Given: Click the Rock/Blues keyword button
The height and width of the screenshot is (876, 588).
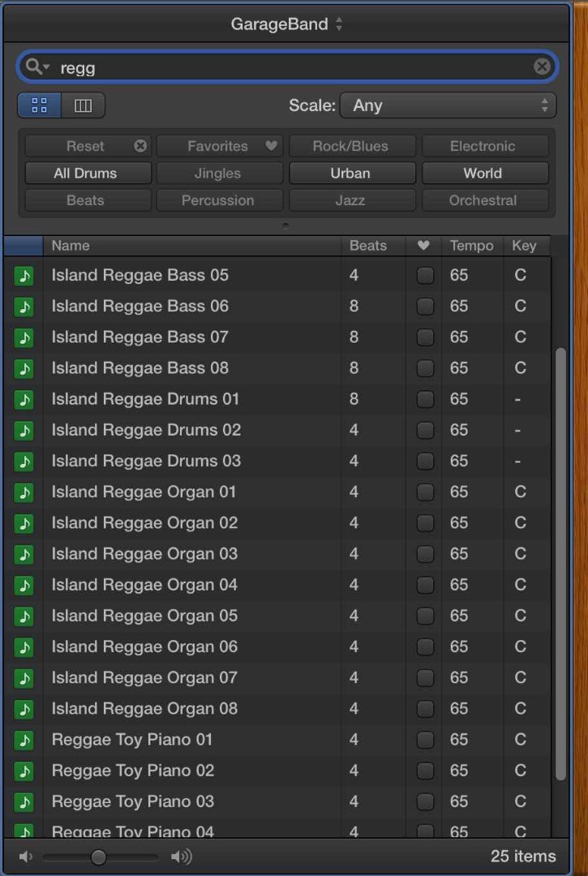Looking at the screenshot, I should coord(352,146).
